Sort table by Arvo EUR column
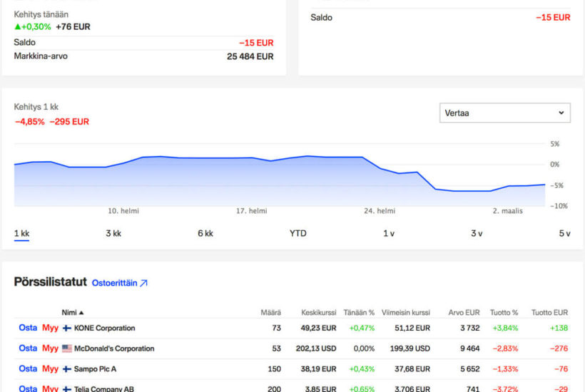 click(464, 313)
